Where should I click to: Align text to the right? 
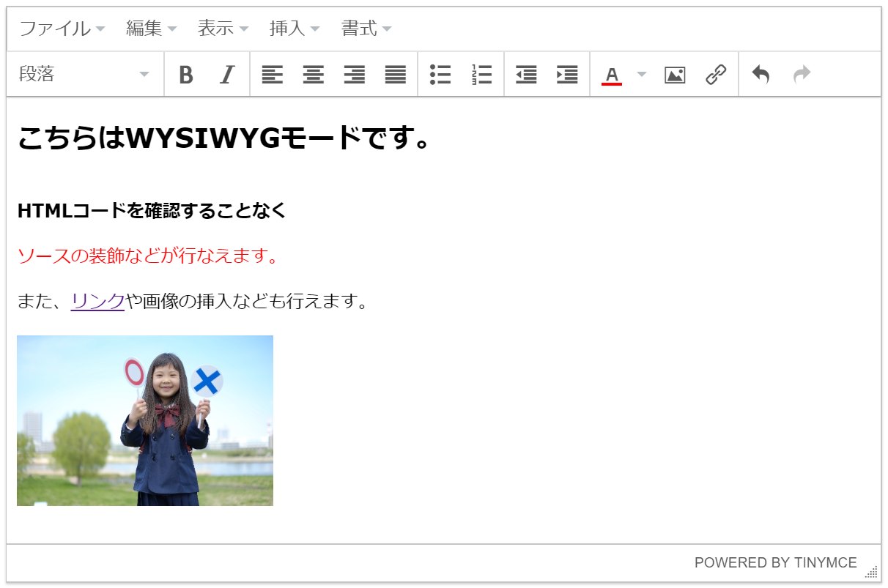pos(355,75)
